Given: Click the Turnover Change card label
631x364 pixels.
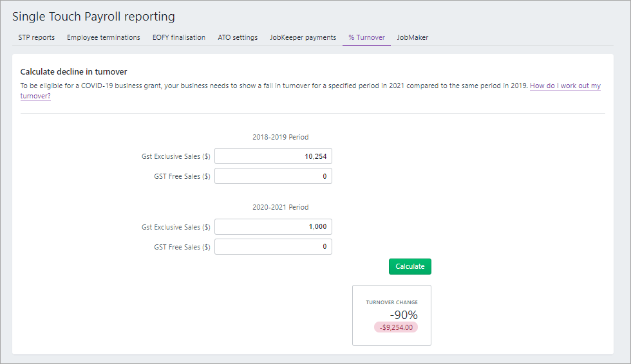Looking at the screenshot, I should (391, 302).
